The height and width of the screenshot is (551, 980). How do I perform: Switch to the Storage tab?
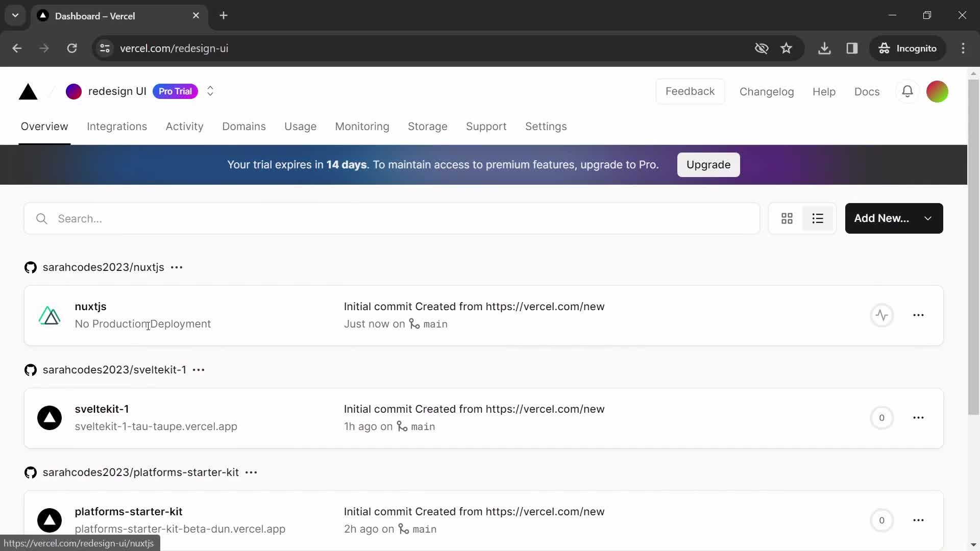click(x=428, y=127)
